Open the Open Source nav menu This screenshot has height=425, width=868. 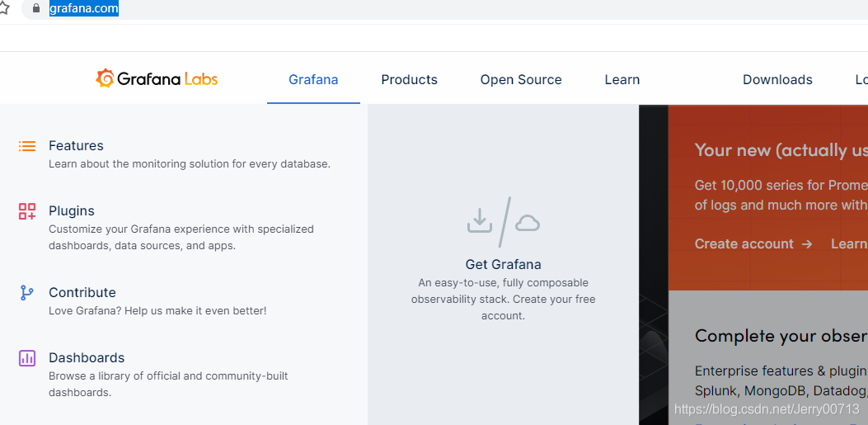point(521,80)
